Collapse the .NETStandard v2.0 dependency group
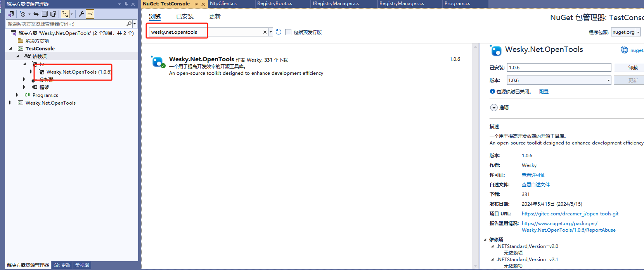Viewport: 644px width, 270px height. [493, 246]
